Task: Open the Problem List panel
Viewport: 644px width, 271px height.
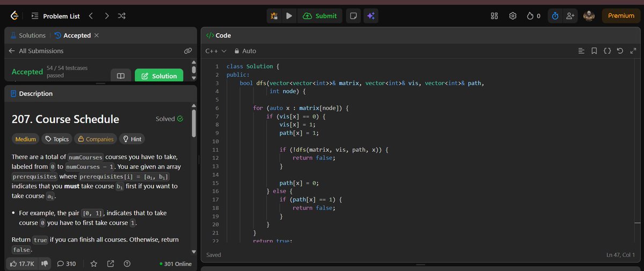Action: (x=55, y=16)
